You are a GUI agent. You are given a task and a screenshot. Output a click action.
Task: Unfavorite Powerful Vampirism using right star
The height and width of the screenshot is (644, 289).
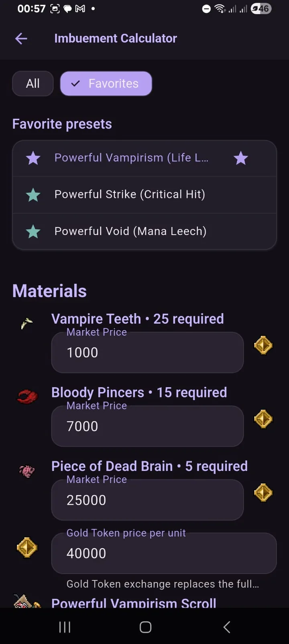tap(241, 158)
